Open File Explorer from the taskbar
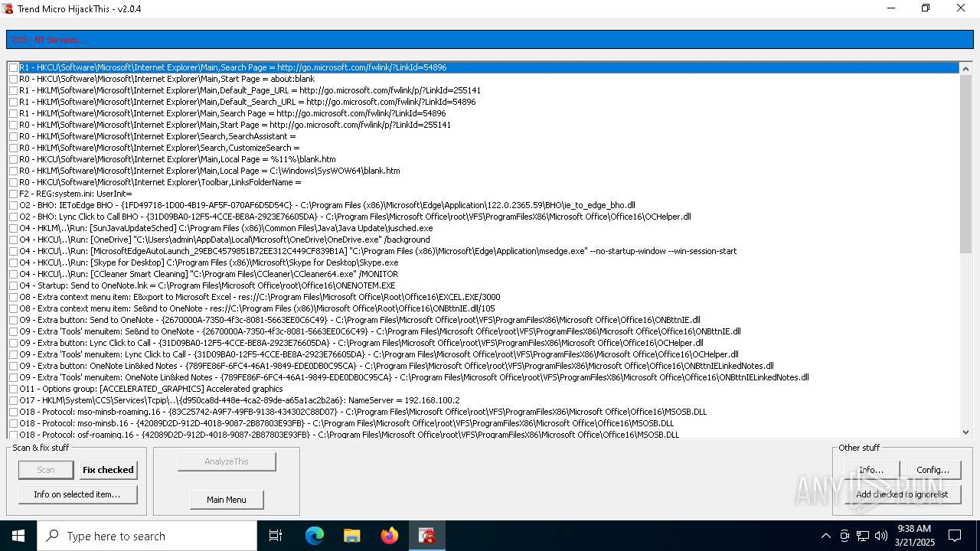This screenshot has width=980, height=551. tap(352, 536)
